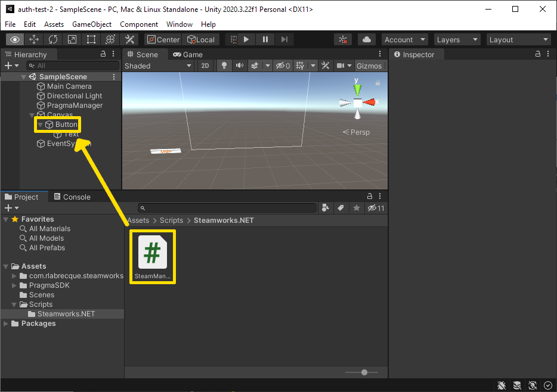Toggle 2D view mode in Scene
The width and height of the screenshot is (557, 392).
coord(205,66)
